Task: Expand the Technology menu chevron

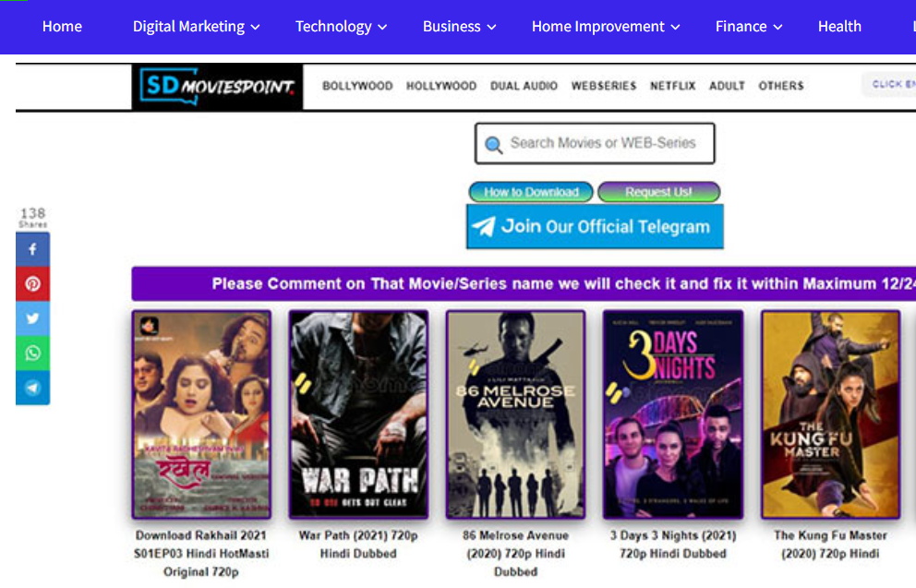Action: pyautogui.click(x=382, y=28)
